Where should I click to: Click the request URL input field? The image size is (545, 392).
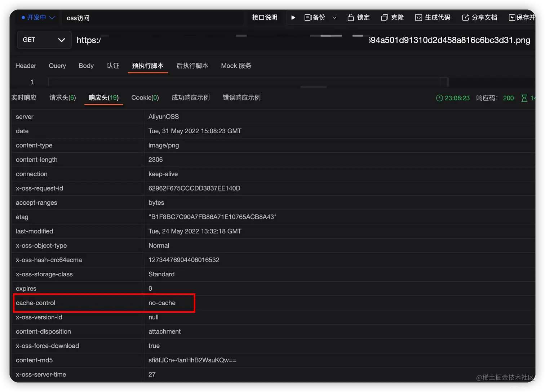[x=303, y=40]
